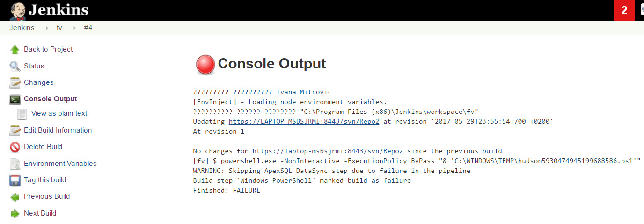The height and width of the screenshot is (224, 644).
Task: Open the fv project breadcrumb
Action: pos(59,28)
